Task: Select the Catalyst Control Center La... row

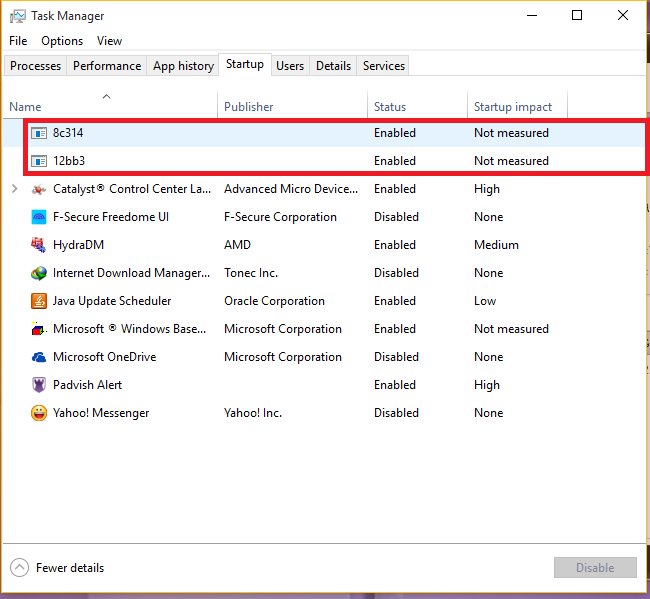Action: click(323, 189)
